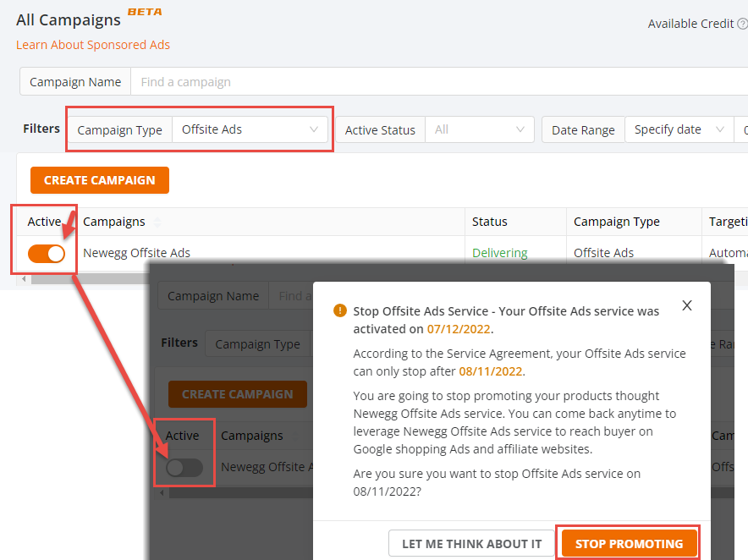This screenshot has height=560, width=748.
Task: Expand the Active Status All dropdown
Action: (x=480, y=129)
